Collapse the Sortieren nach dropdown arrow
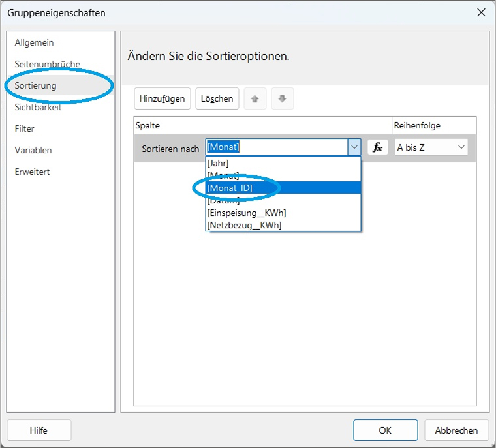 [354, 147]
